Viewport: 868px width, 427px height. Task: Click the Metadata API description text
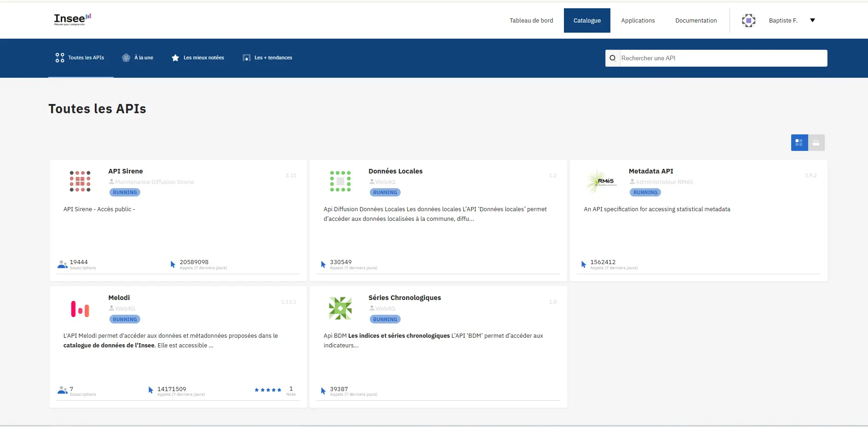pos(657,209)
